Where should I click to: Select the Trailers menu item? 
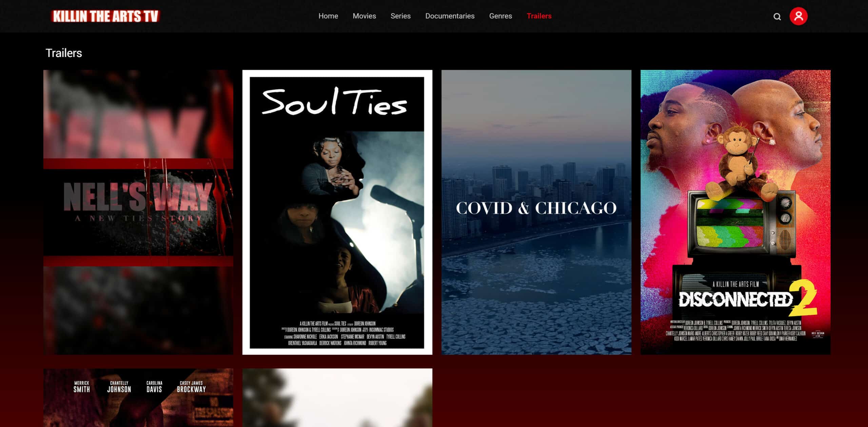click(539, 16)
